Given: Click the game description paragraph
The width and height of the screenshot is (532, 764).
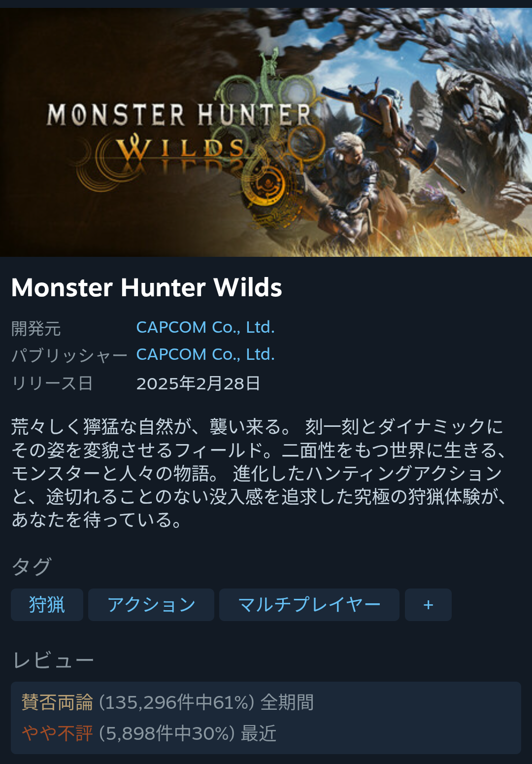Looking at the screenshot, I should tap(259, 473).
